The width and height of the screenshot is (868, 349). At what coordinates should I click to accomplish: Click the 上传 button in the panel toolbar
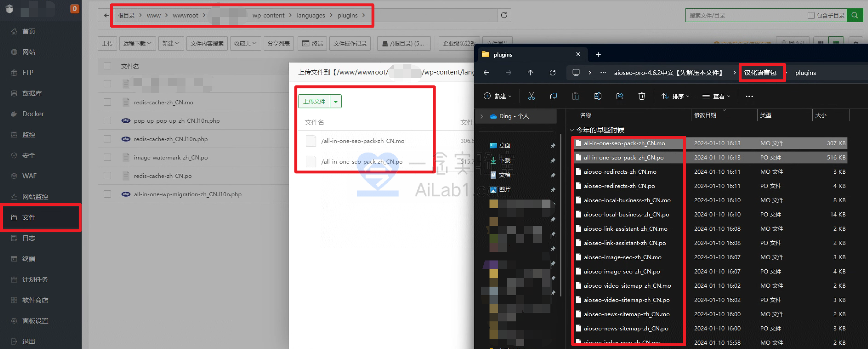coord(107,44)
